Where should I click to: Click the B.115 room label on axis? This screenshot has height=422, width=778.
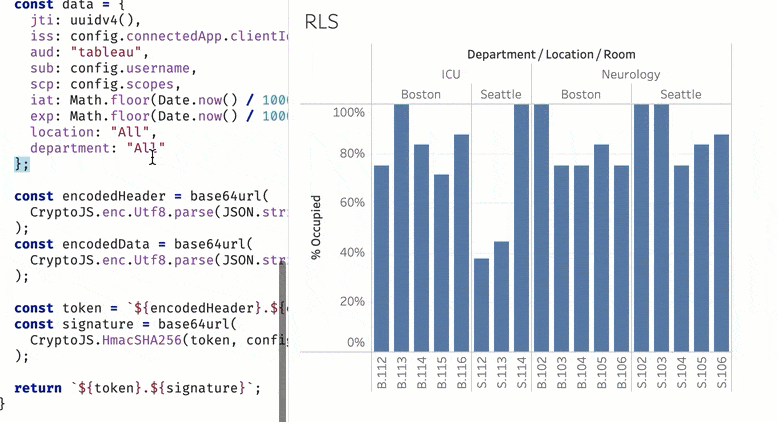441,370
